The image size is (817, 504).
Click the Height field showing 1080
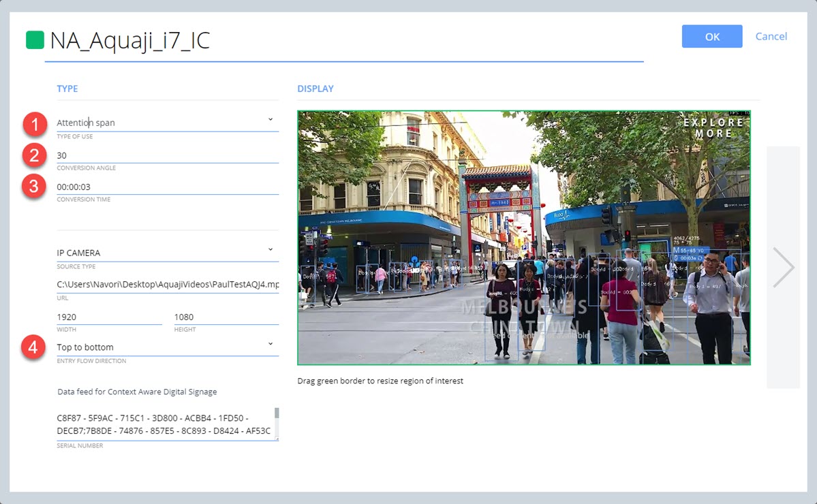[x=226, y=317]
